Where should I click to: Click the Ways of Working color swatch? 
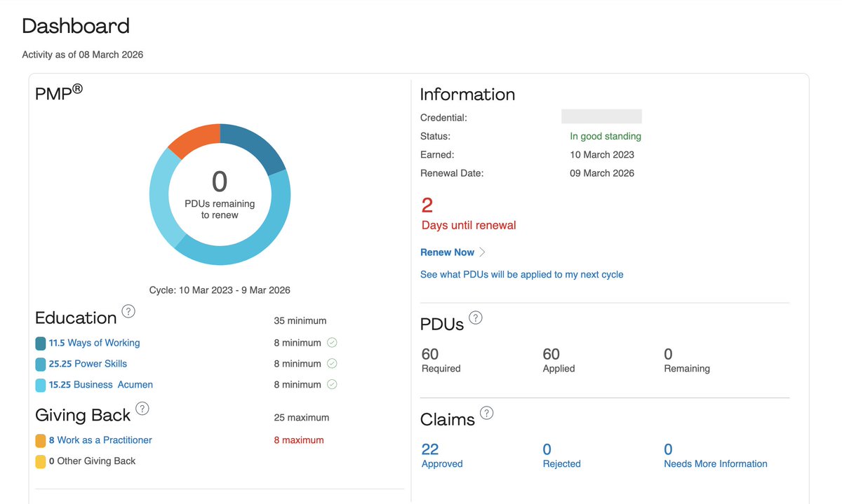point(41,343)
